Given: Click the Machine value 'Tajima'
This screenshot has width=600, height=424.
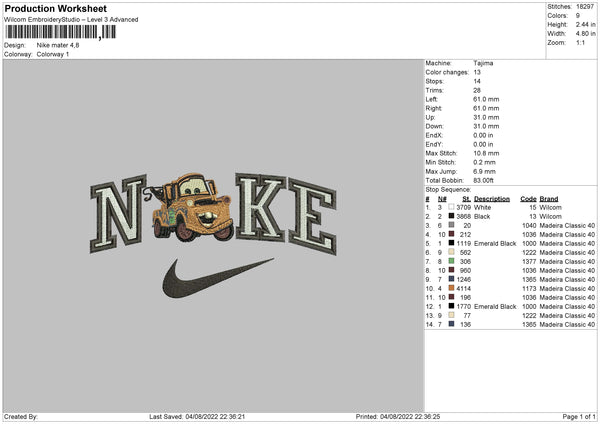Looking at the screenshot, I should [x=483, y=63].
